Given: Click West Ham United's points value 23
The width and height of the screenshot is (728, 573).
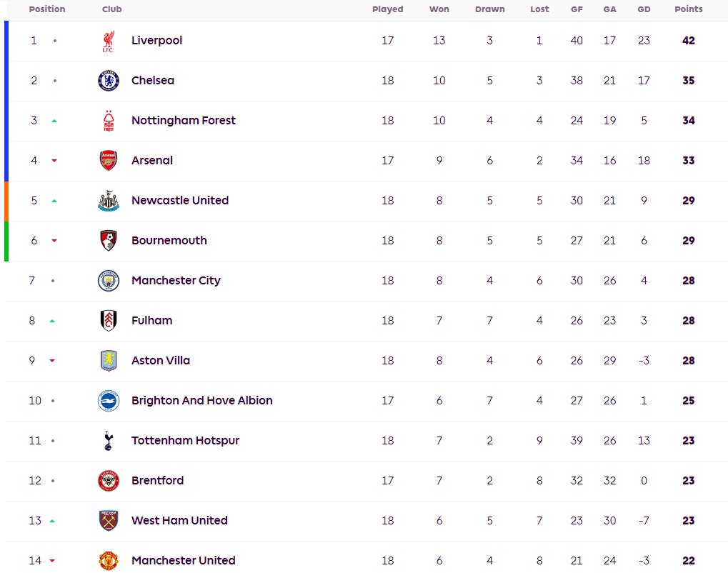Looking at the screenshot, I should click(x=688, y=521).
